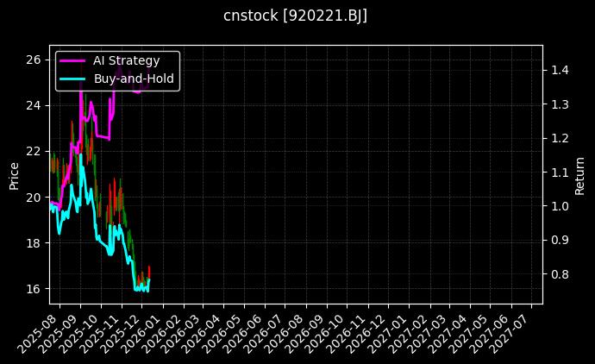Click the last red candlestick on chart
The width and height of the screenshot is (595, 364).
(x=149, y=272)
